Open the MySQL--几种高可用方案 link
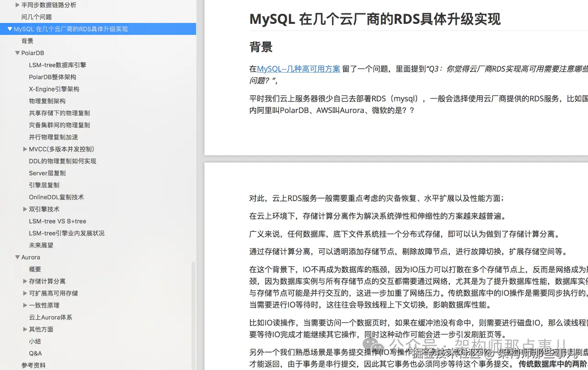This screenshot has height=370, width=588. 299,69
